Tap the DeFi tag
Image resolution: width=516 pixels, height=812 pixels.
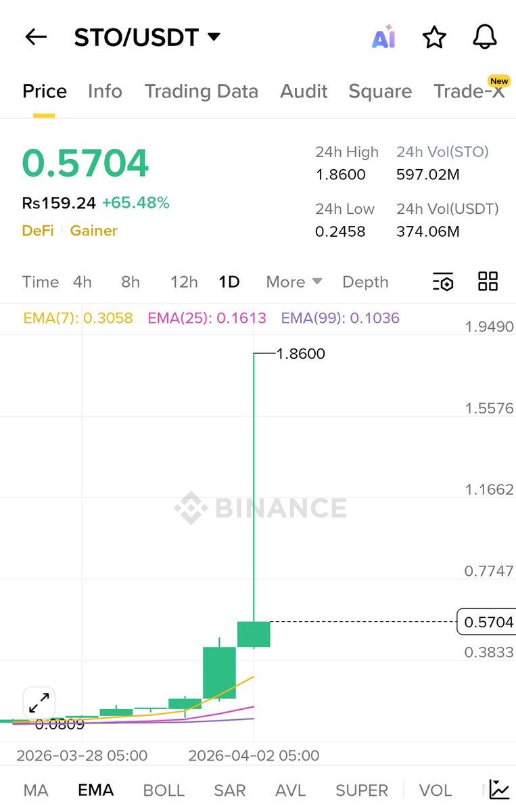point(38,231)
